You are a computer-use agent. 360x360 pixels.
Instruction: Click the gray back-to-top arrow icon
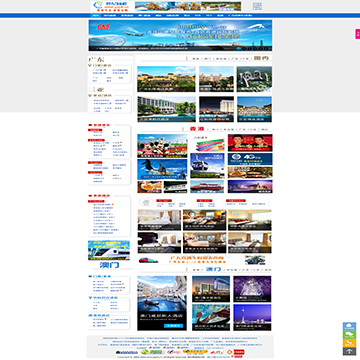tap(349, 351)
